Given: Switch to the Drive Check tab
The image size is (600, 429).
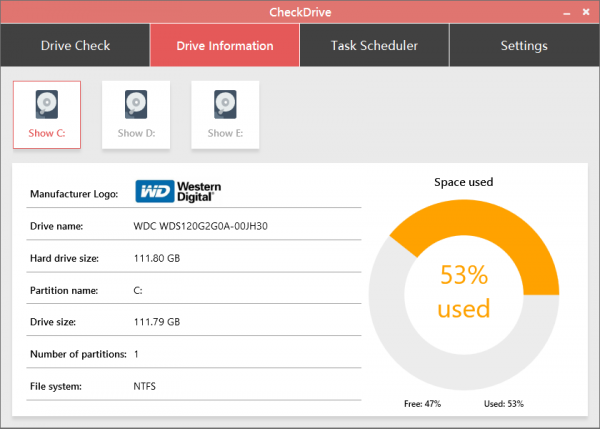Looking at the screenshot, I should [x=75, y=46].
